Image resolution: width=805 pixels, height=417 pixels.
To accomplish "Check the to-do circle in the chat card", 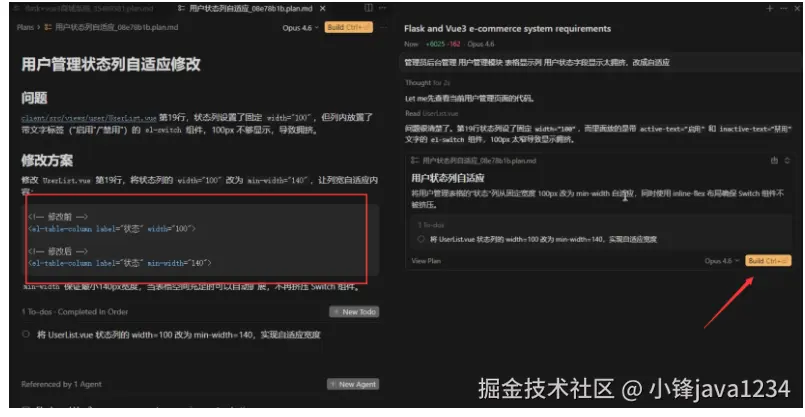I will [x=421, y=239].
